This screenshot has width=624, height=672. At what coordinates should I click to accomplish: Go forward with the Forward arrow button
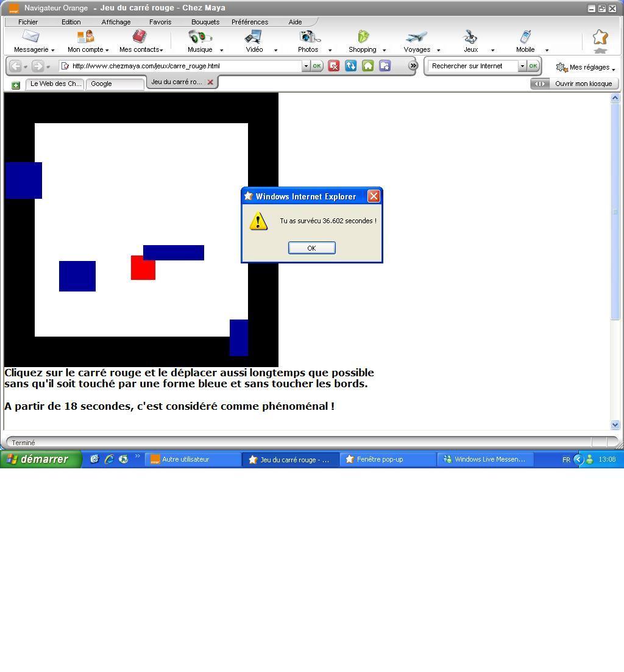click(38, 66)
